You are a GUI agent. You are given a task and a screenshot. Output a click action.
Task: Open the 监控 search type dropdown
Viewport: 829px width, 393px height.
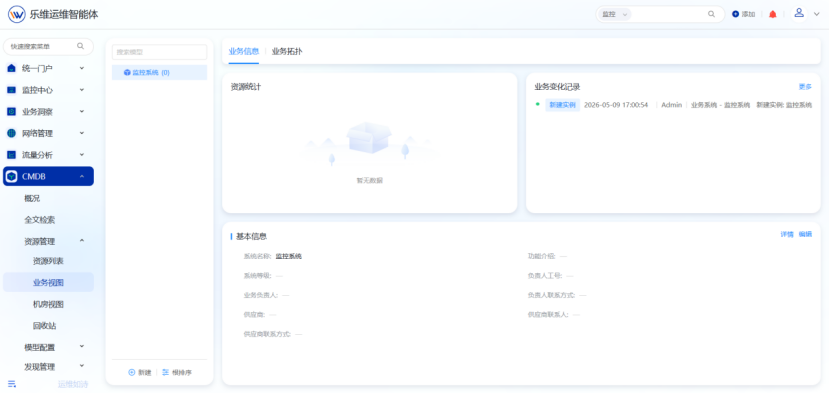[615, 14]
